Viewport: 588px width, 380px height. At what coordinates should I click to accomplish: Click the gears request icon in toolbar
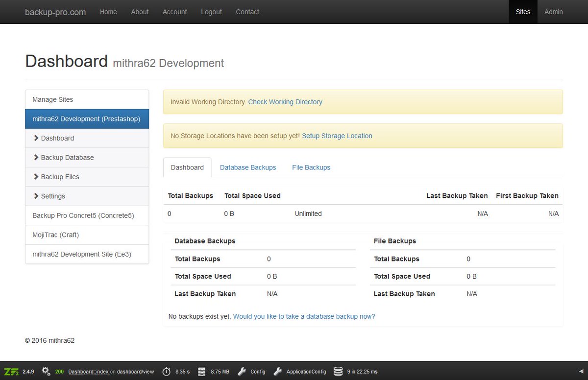(x=46, y=371)
